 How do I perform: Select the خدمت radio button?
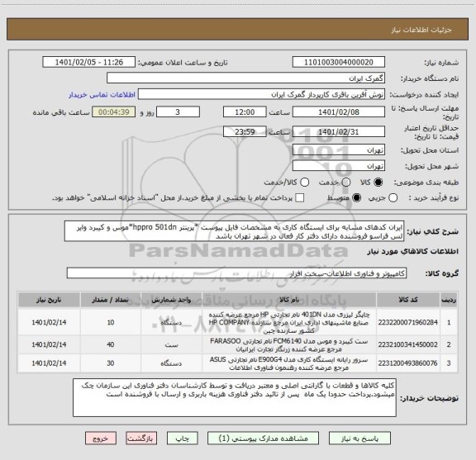click(x=346, y=182)
